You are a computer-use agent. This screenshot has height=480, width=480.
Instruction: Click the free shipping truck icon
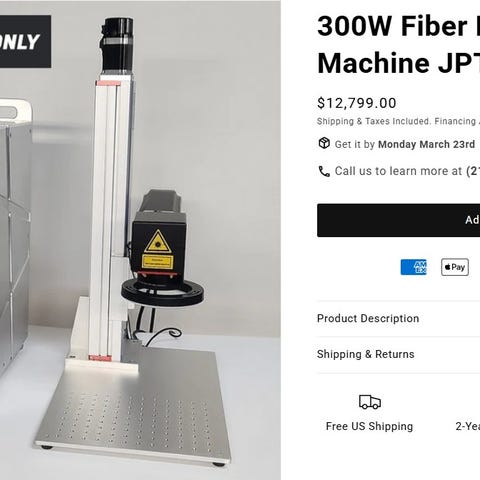(x=370, y=402)
